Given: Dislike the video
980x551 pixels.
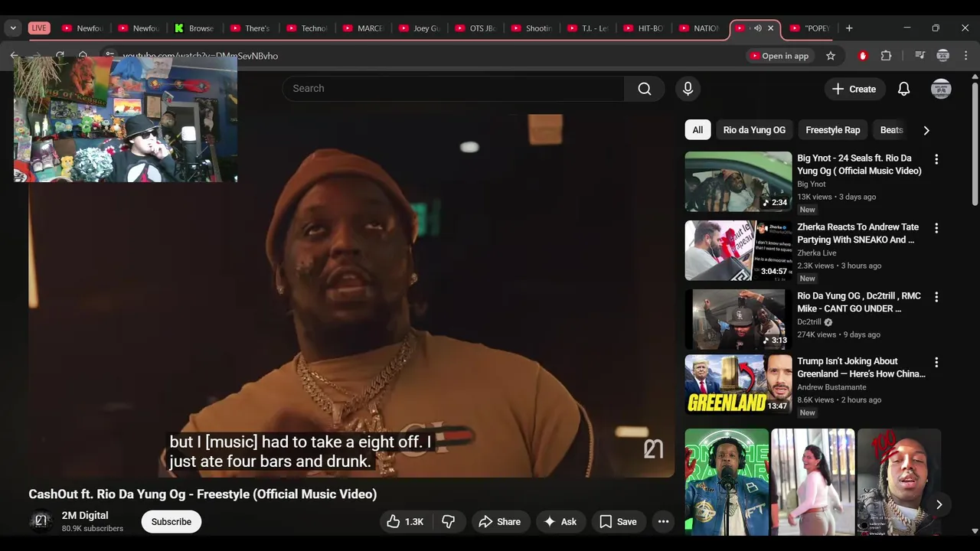Looking at the screenshot, I should (449, 522).
